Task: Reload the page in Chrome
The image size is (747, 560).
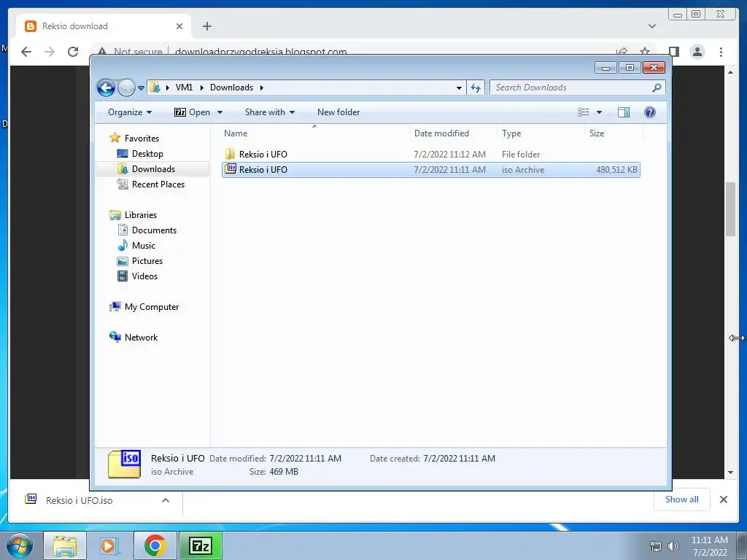Action: coord(73,52)
